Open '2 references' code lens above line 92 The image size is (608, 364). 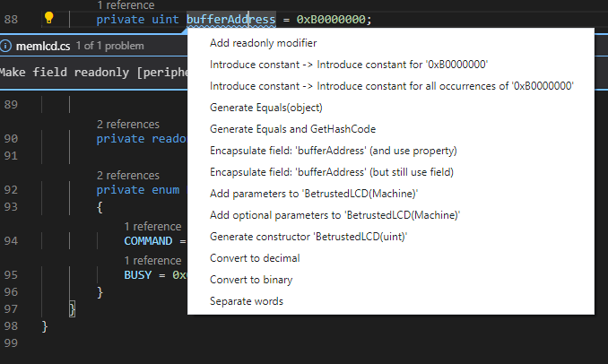(x=128, y=175)
